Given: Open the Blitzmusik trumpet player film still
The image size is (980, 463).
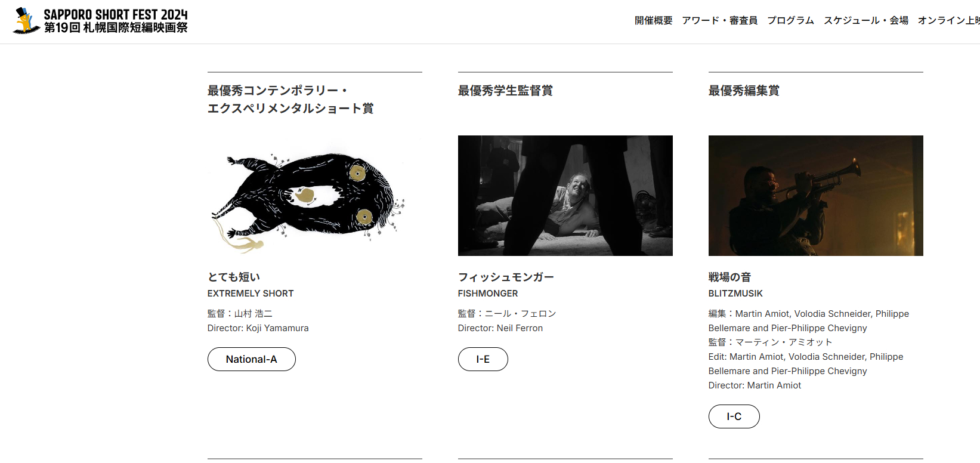Looking at the screenshot, I should [x=815, y=196].
